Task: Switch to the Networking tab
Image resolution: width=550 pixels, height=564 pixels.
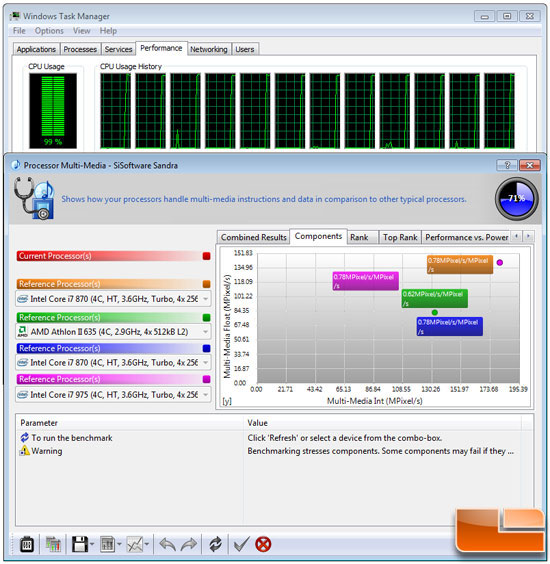Action: tap(209, 49)
